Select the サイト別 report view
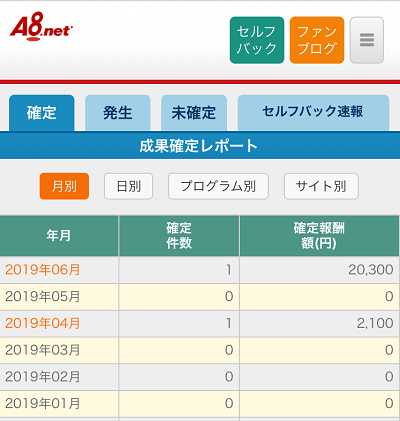Viewport: 400px width, 421px height. click(x=321, y=186)
